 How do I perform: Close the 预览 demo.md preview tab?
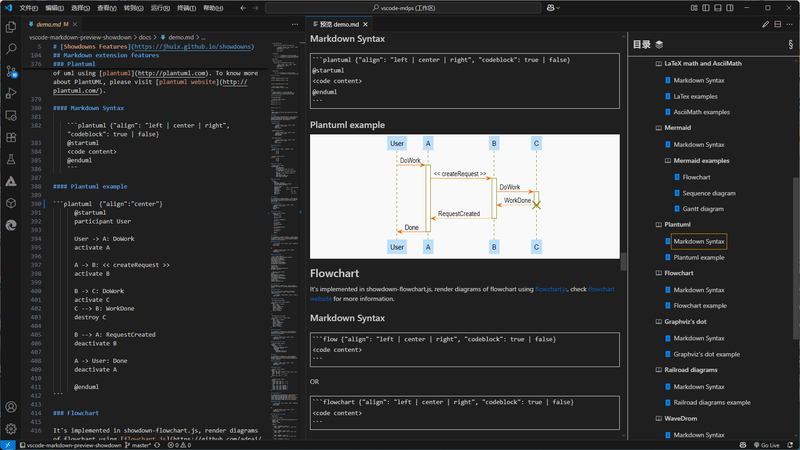click(365, 24)
